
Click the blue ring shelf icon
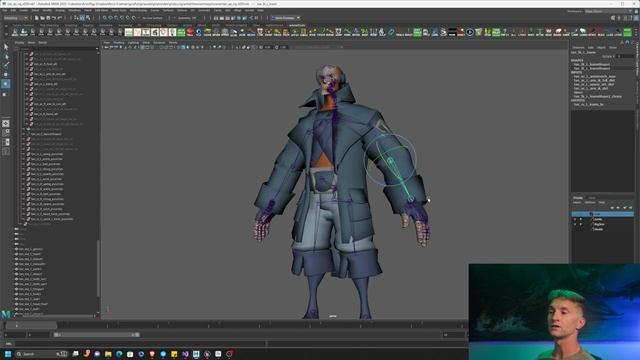[x=199, y=32]
